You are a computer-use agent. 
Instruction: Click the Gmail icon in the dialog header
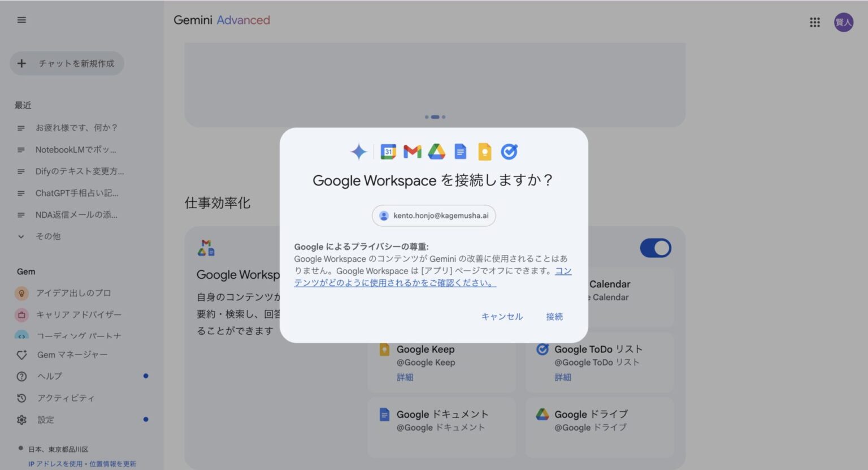412,151
